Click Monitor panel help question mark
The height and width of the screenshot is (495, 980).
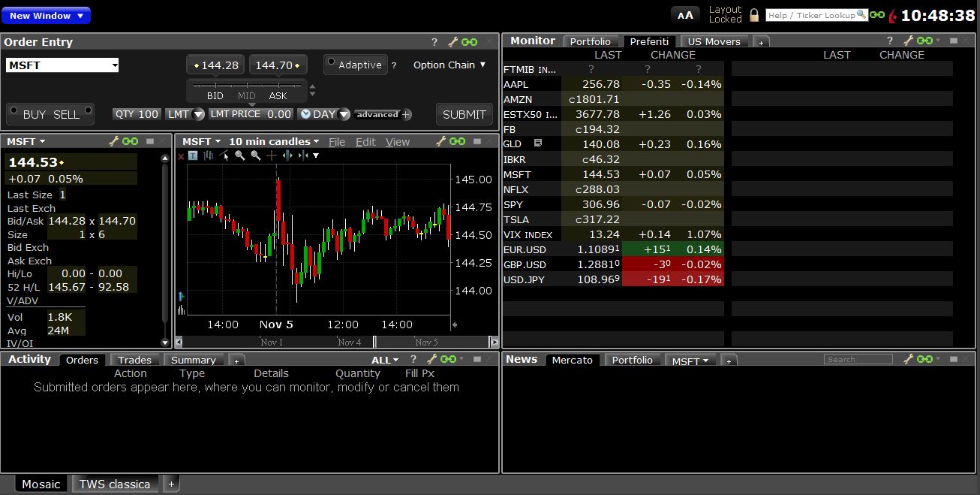coord(890,41)
